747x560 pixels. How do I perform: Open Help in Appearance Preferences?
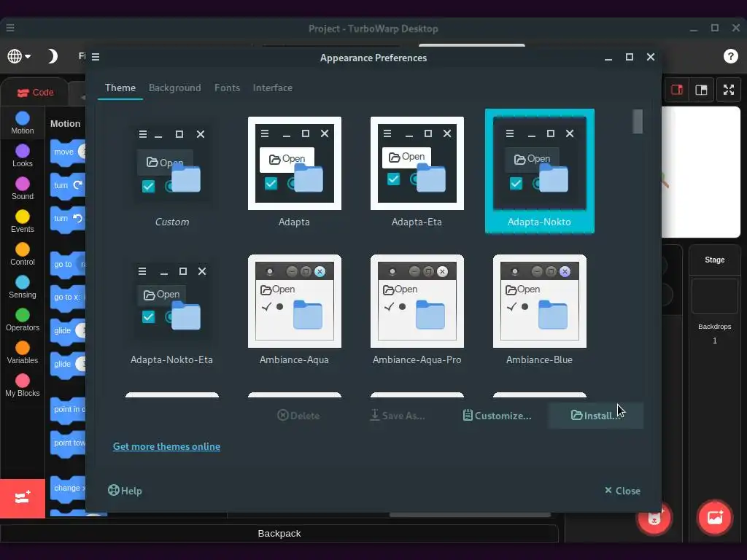125,491
